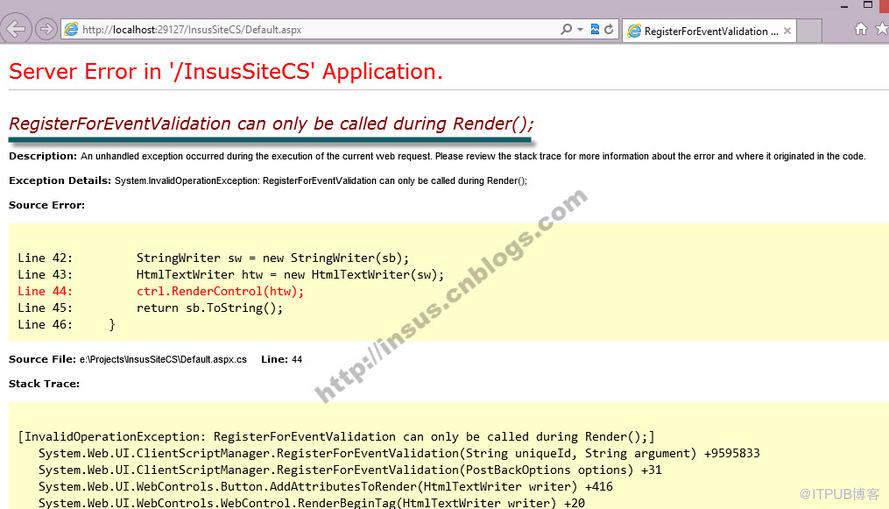Close the RegisterForEventValidation tab

pyautogui.click(x=787, y=31)
